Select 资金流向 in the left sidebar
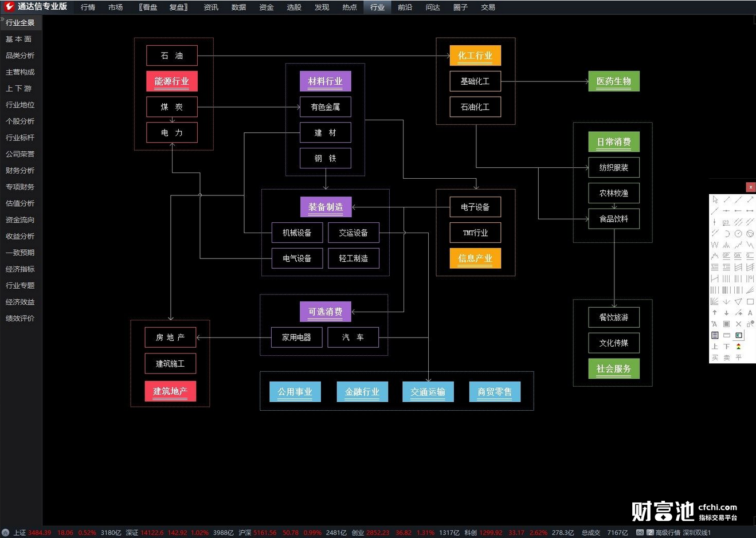 tap(20, 220)
